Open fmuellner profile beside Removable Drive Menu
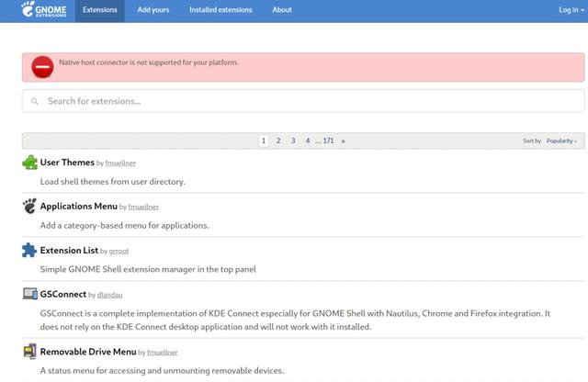The image size is (588, 382). [x=163, y=353]
